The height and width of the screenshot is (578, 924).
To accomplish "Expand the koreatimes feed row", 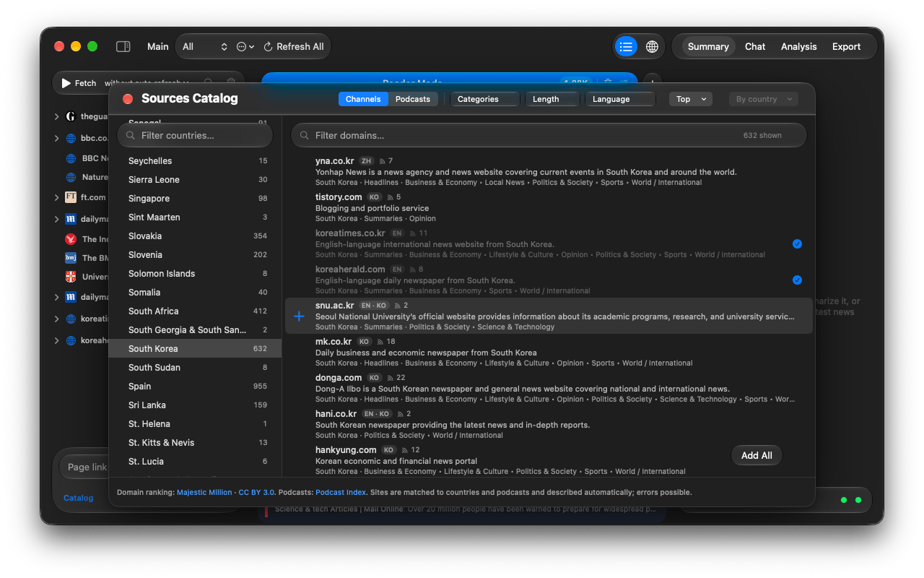I will tap(57, 319).
